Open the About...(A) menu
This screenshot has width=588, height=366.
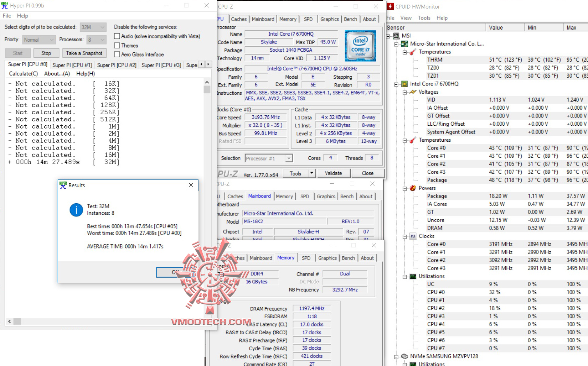57,74
